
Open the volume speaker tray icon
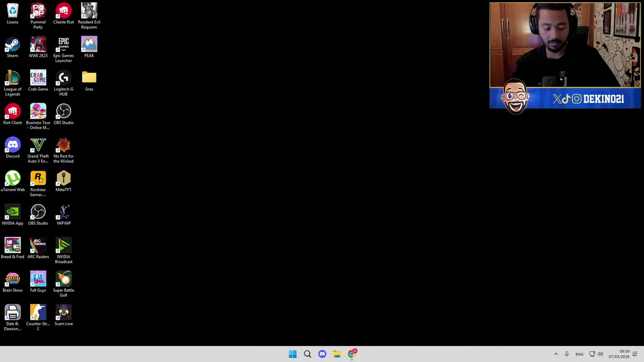tap(600, 354)
